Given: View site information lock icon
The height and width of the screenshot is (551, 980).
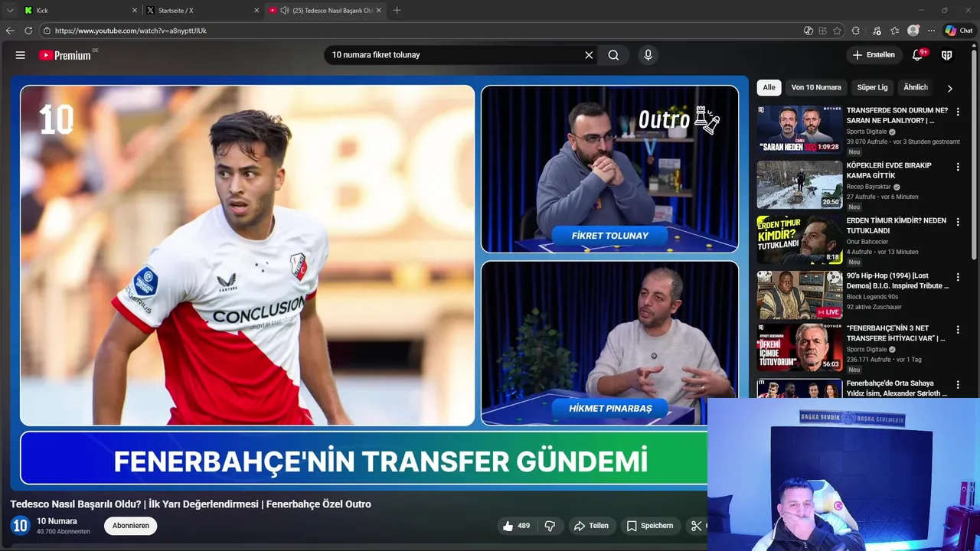Looking at the screenshot, I should (47, 31).
